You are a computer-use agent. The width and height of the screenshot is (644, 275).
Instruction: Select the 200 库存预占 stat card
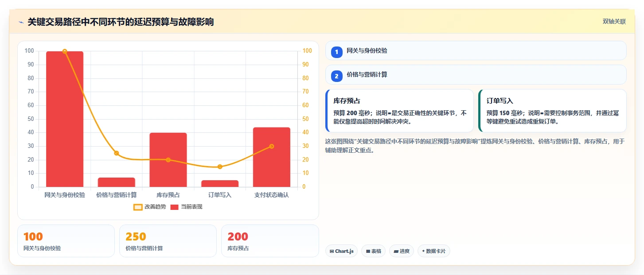(270, 241)
